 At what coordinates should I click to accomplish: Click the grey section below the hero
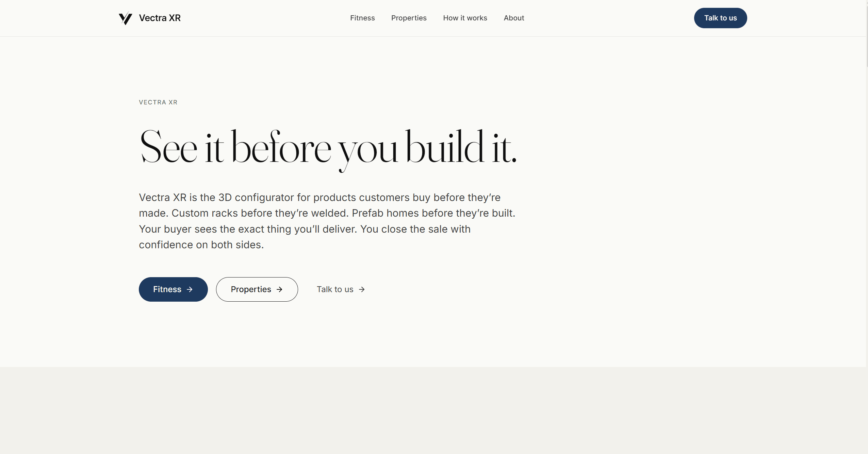point(433,410)
